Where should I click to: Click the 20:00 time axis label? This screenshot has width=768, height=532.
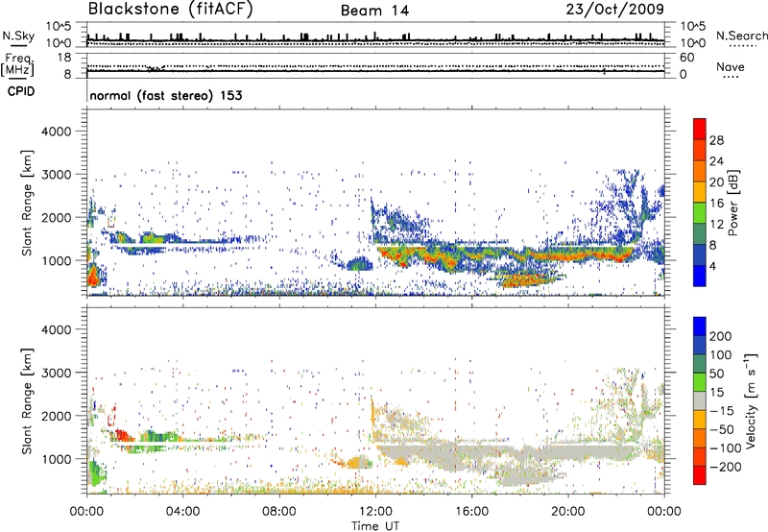(x=567, y=512)
